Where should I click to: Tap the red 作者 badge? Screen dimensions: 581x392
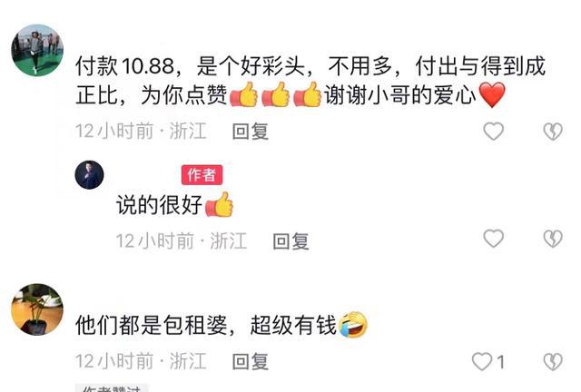pyautogui.click(x=202, y=175)
